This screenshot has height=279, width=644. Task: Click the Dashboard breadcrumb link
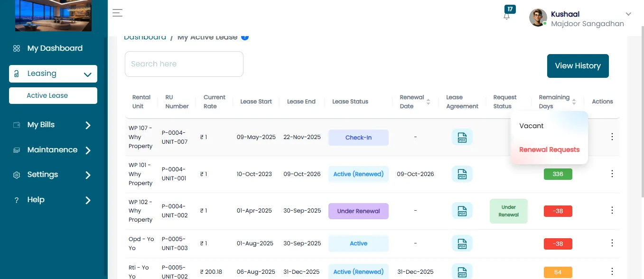pyautogui.click(x=145, y=37)
